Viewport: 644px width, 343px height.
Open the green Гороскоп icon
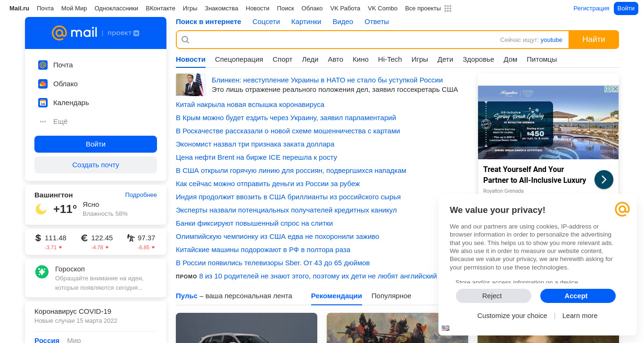42,272
